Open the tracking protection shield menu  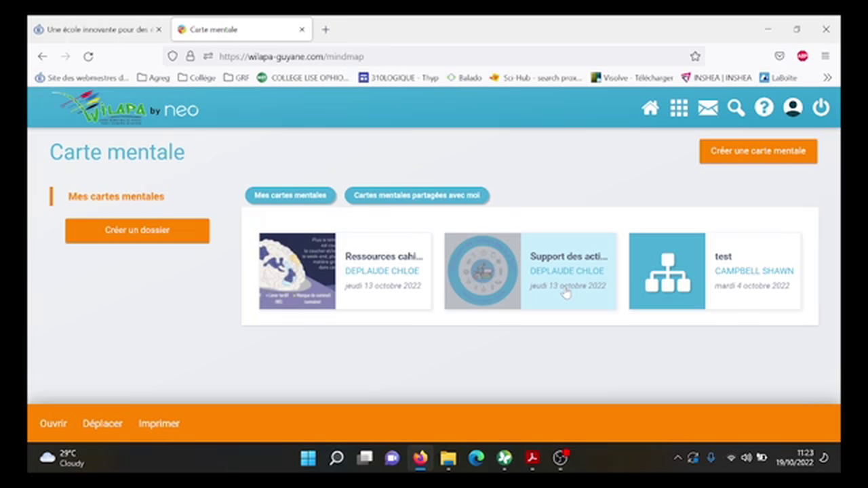pyautogui.click(x=172, y=56)
